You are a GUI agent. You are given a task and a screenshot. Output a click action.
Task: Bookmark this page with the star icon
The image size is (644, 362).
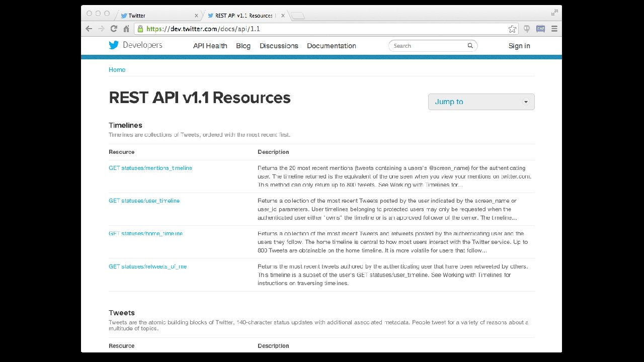pos(512,29)
